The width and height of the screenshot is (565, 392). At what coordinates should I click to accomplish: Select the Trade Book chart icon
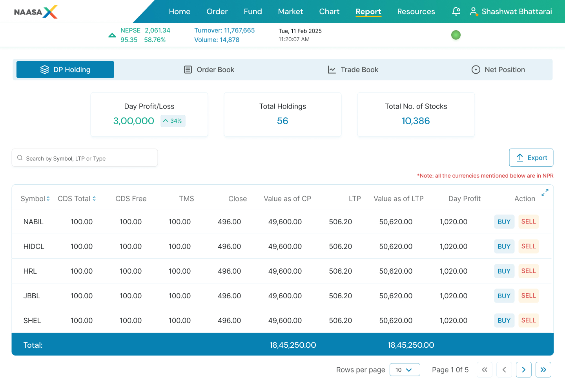[332, 69]
